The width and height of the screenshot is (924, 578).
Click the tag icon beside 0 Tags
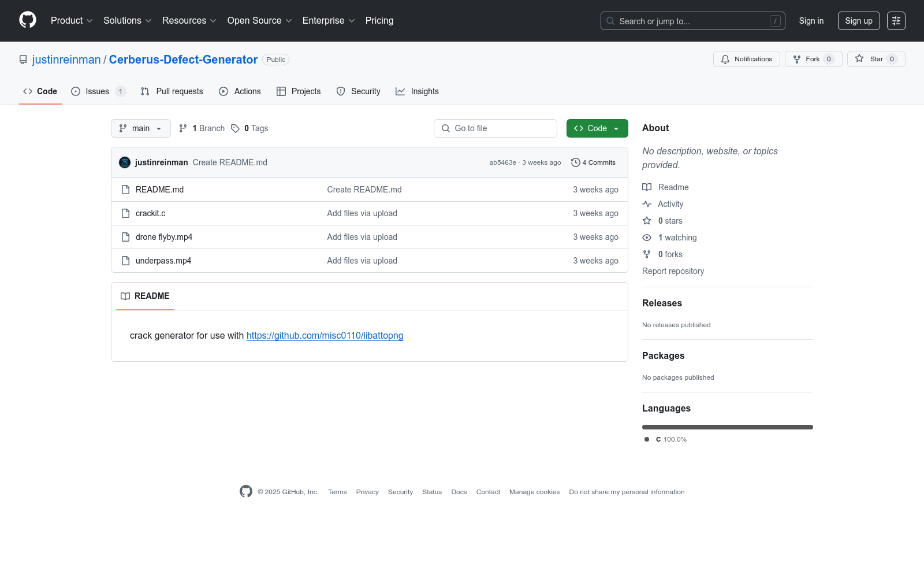point(235,128)
